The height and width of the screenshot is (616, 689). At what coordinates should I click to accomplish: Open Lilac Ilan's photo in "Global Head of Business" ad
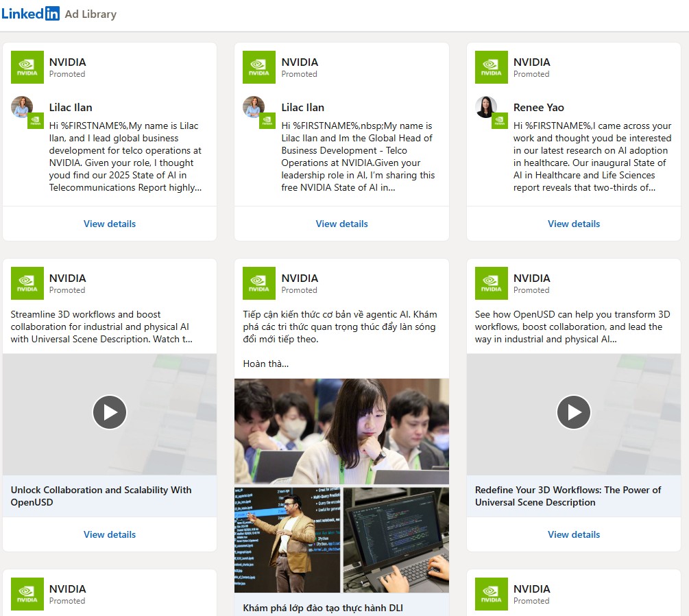pos(254,107)
